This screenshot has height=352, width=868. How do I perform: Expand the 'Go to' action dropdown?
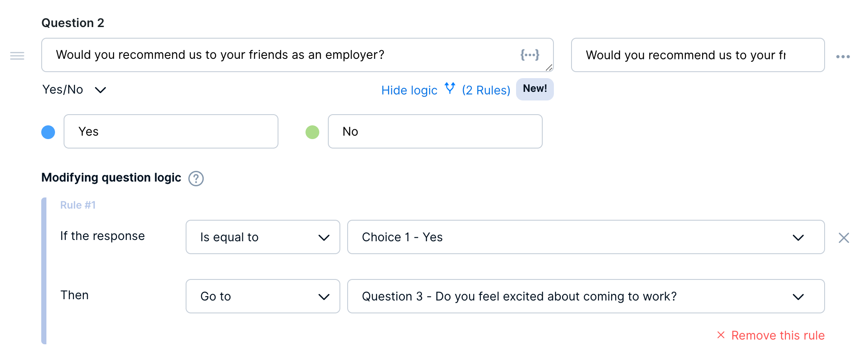(x=263, y=297)
